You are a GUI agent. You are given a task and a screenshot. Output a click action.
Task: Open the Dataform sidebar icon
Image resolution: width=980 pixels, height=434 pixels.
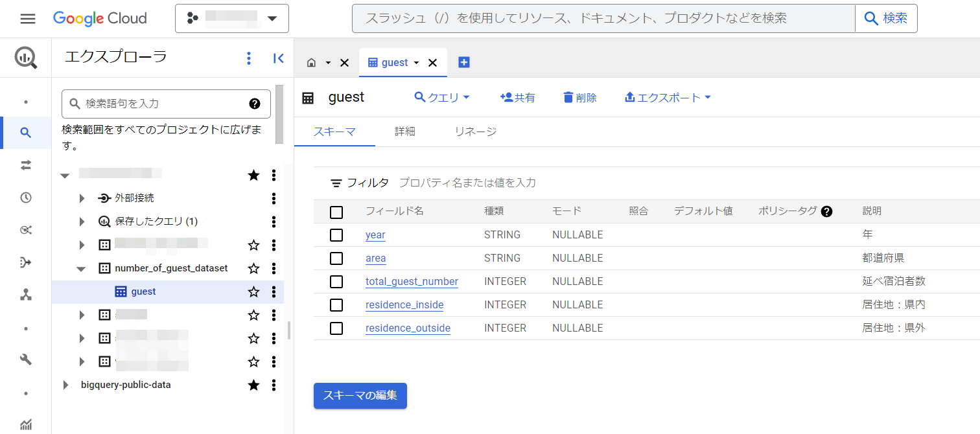(x=26, y=262)
